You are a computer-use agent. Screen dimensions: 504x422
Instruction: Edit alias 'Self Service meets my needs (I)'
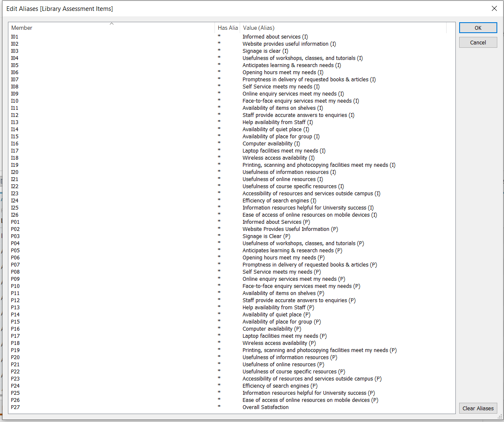tap(281, 87)
